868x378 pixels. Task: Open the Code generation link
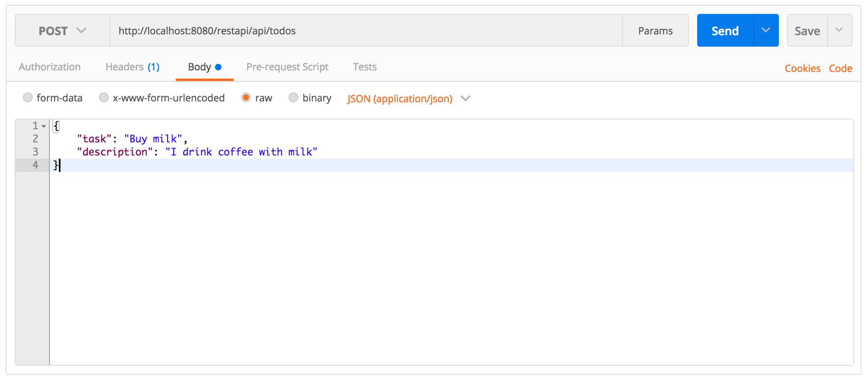coord(840,68)
